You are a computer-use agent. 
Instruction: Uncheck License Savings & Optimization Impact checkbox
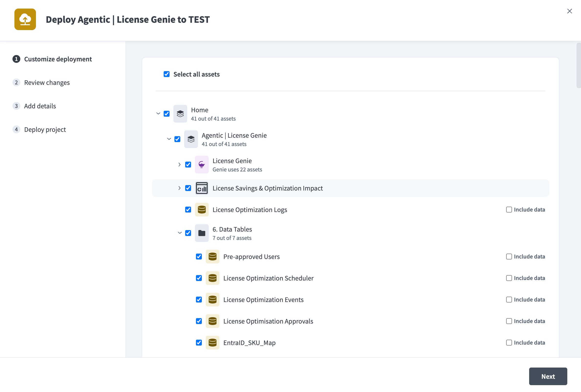pyautogui.click(x=188, y=188)
